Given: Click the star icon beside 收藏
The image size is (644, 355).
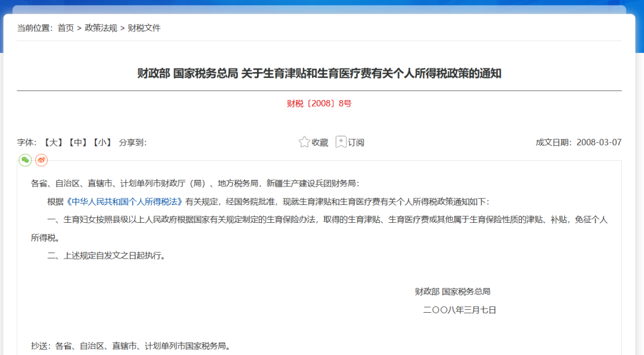Looking at the screenshot, I should tap(304, 142).
